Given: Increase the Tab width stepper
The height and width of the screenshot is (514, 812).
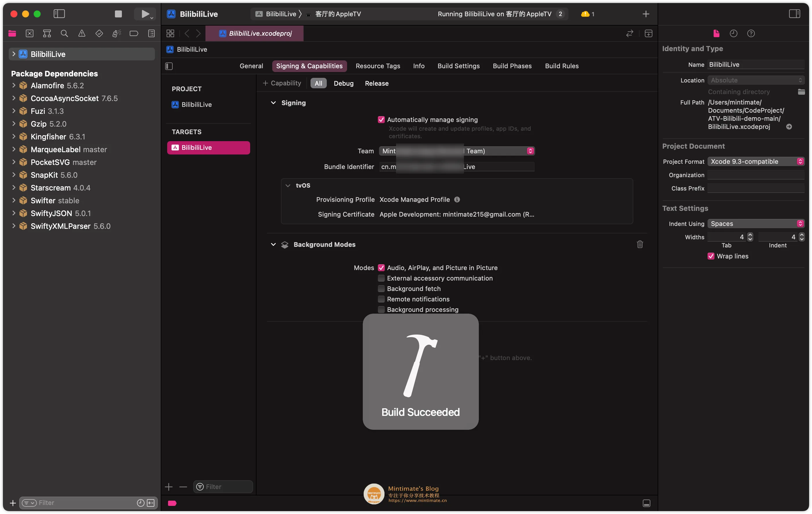Looking at the screenshot, I should click(750, 235).
